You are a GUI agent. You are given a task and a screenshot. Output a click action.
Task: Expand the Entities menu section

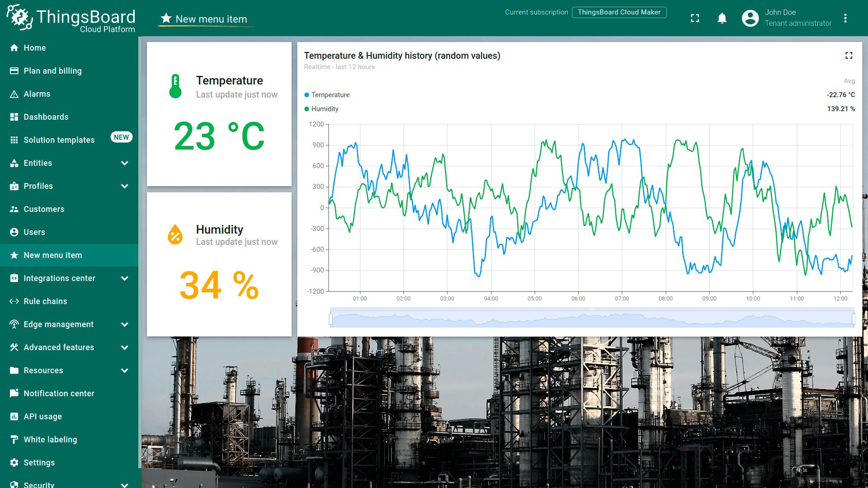pyautogui.click(x=125, y=163)
